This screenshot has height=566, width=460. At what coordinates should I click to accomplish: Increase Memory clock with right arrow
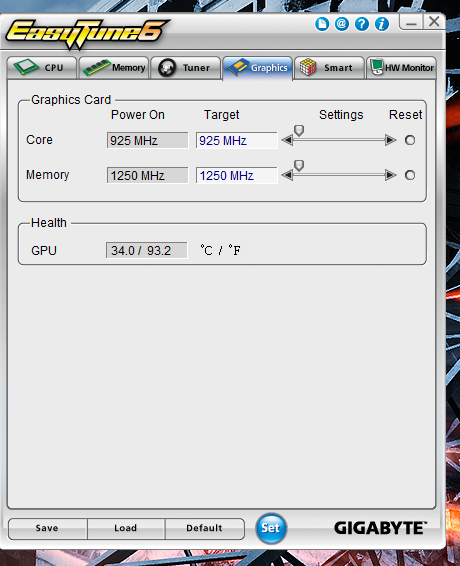pyautogui.click(x=390, y=175)
